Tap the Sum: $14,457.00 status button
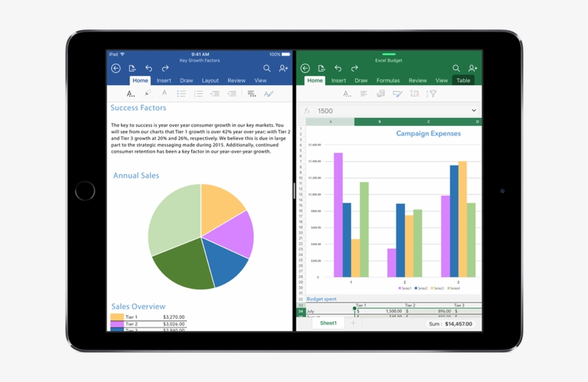Screen dimensions: 588x382 click(450, 324)
